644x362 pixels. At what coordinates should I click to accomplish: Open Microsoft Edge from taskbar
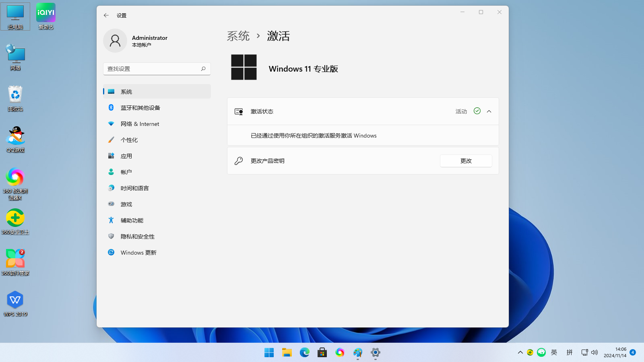coord(304,352)
